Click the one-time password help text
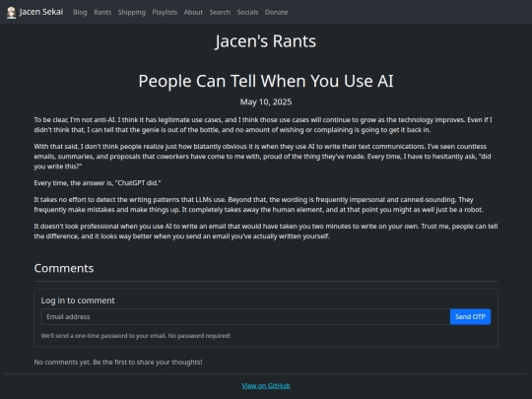The width and height of the screenshot is (532, 399). [x=136, y=336]
